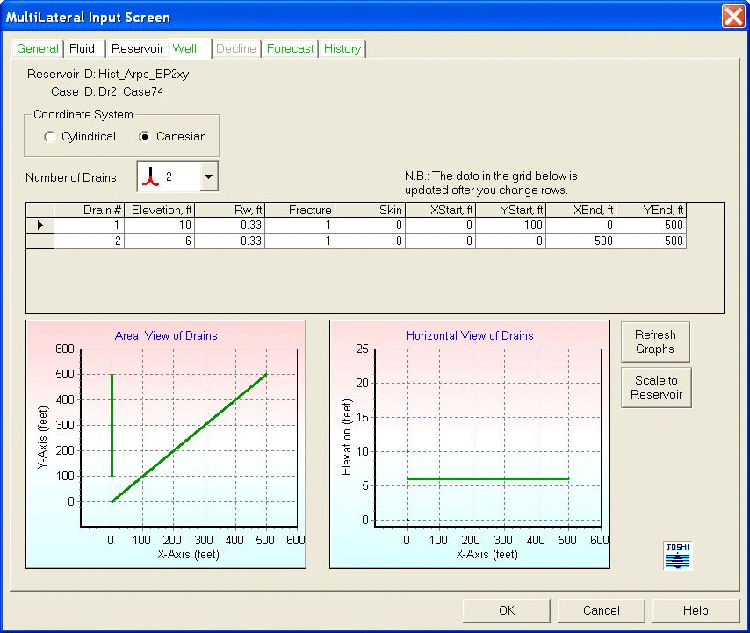Click the YEnd cell of drain 2
Viewport: 750px width, 633px height.
pos(651,241)
